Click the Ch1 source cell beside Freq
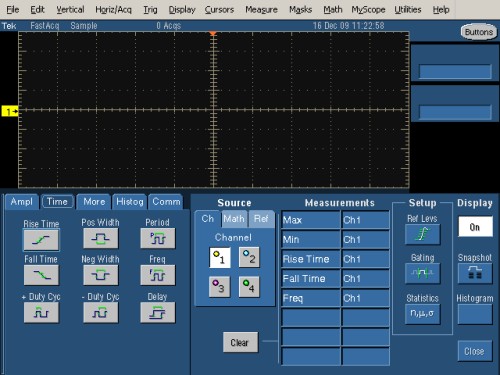Screen dimensions: 500x375 click(x=366, y=298)
